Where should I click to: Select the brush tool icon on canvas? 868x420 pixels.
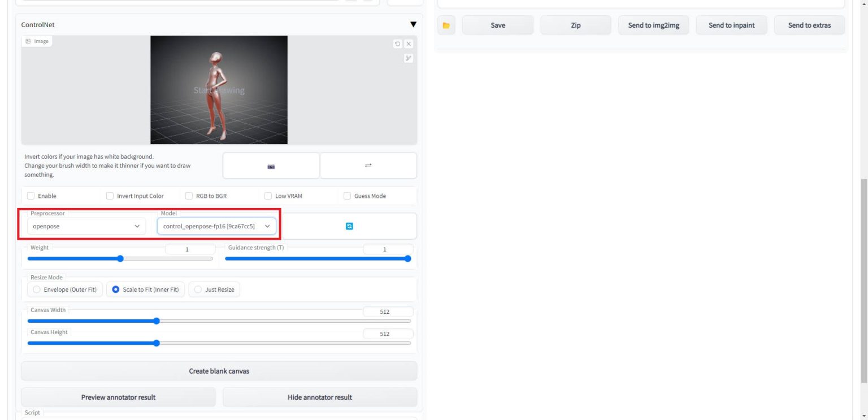pos(409,58)
